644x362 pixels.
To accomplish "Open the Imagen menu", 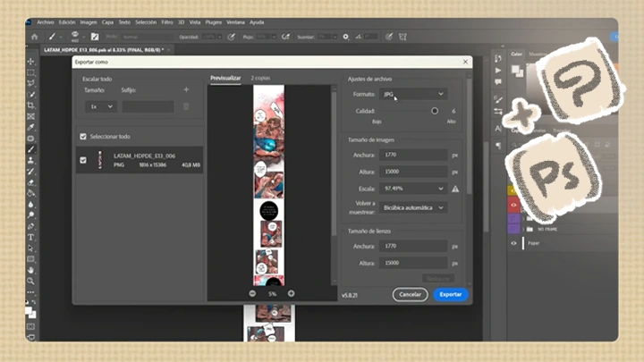I will (89, 22).
